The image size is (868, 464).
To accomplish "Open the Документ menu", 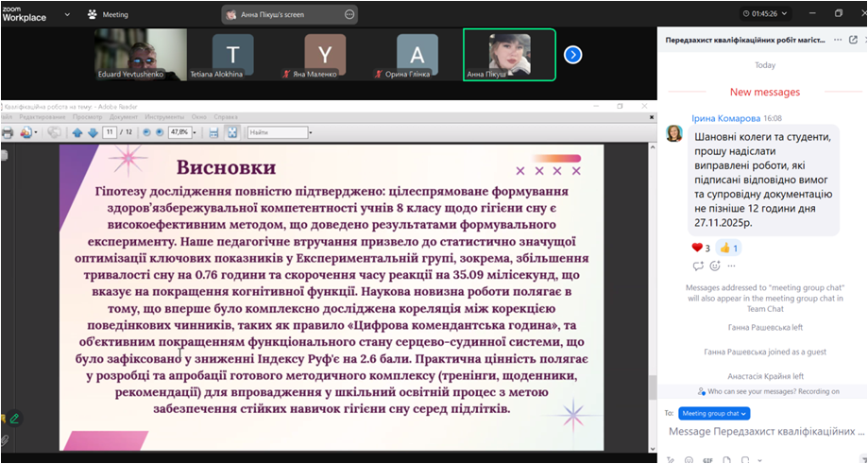I will click(x=124, y=117).
